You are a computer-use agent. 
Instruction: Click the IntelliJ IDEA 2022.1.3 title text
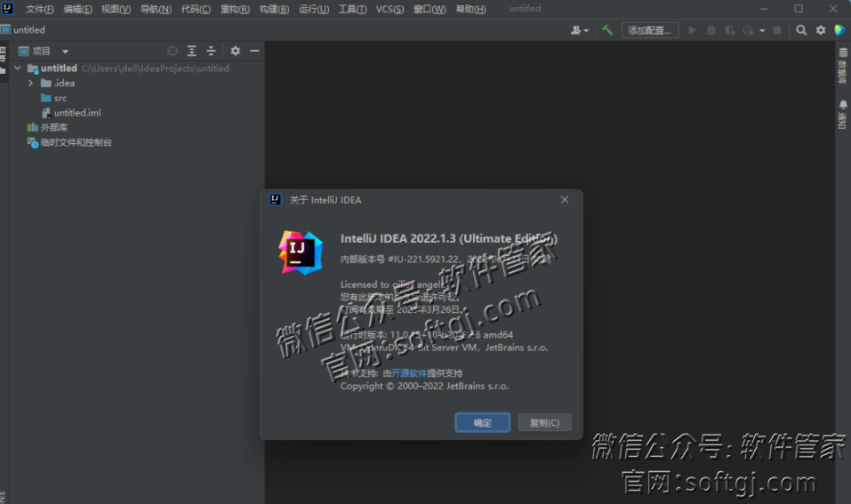tap(449, 239)
